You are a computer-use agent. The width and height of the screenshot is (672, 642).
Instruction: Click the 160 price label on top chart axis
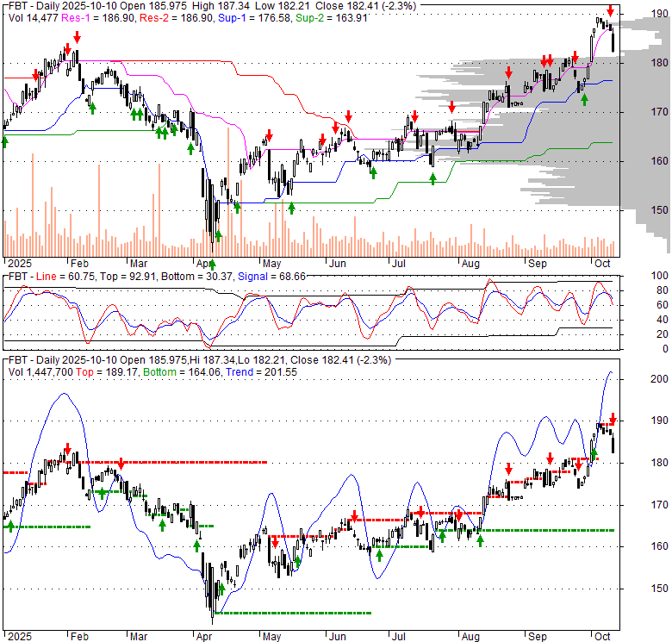point(660,160)
